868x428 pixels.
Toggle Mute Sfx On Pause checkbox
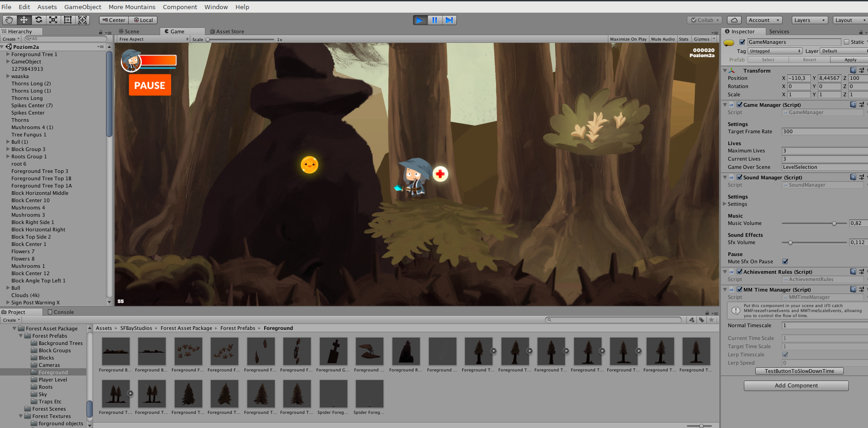click(785, 261)
